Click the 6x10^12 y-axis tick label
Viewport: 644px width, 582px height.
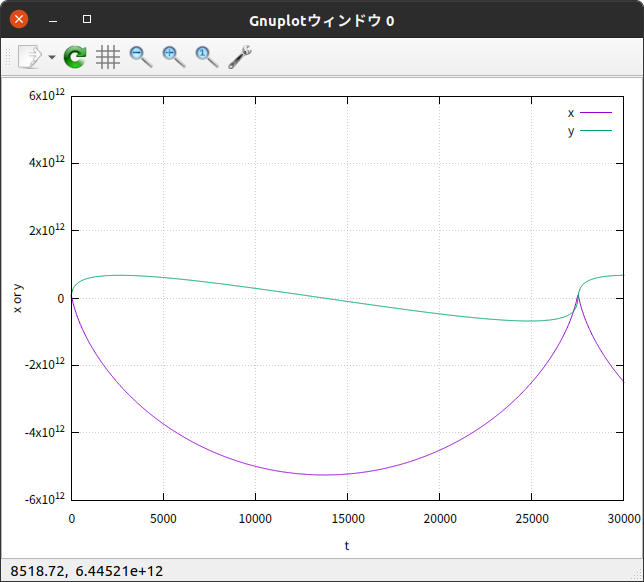[x=46, y=95]
